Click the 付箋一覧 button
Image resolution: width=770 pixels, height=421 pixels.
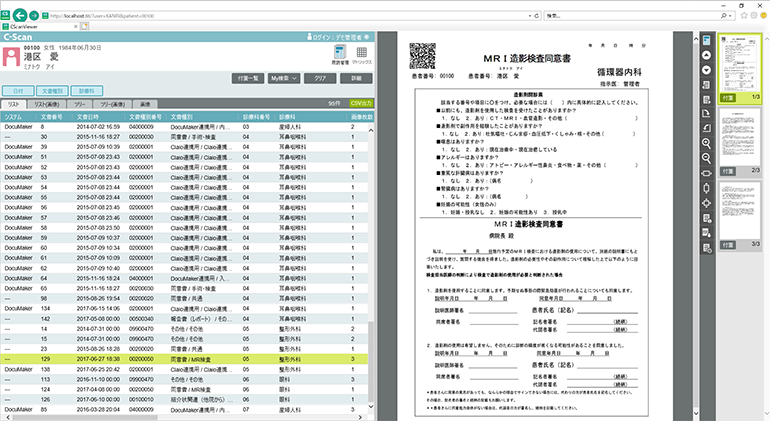[248, 78]
